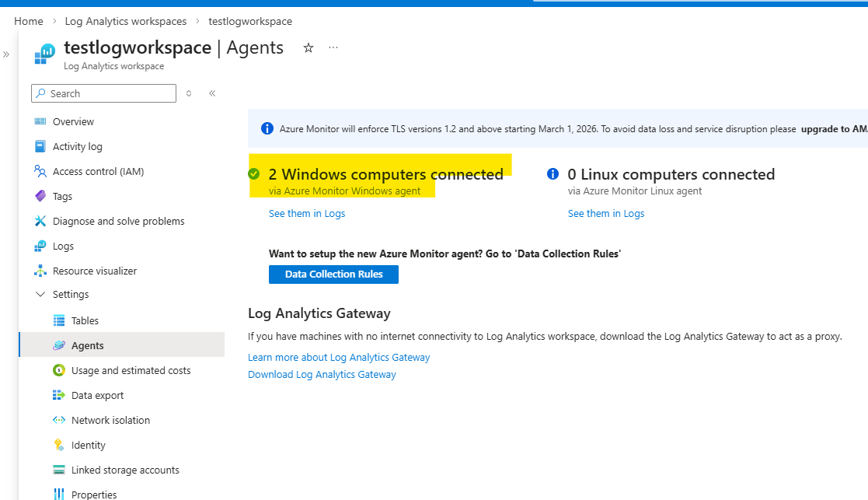Open the Data export page
The height and width of the screenshot is (500, 868).
coord(97,395)
